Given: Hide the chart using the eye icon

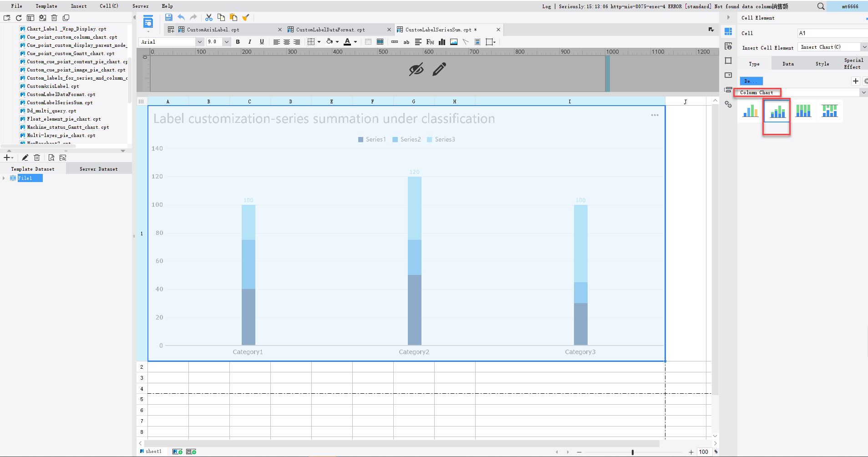Looking at the screenshot, I should pyautogui.click(x=416, y=69).
